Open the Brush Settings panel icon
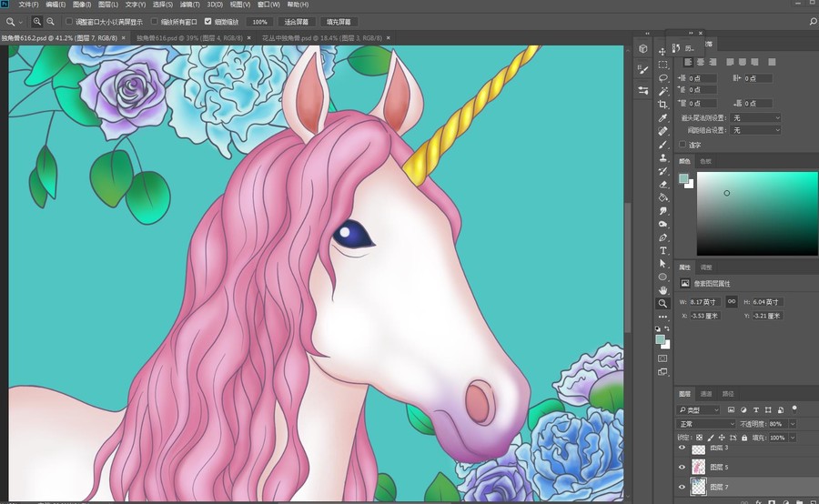The width and height of the screenshot is (819, 504). tap(643, 69)
